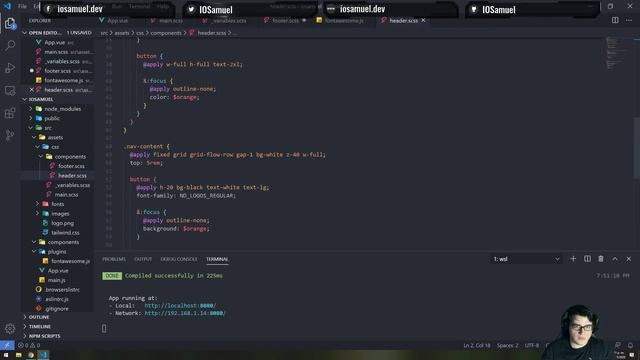Open main.js in the file tree
640x360 pixels.
57,280
